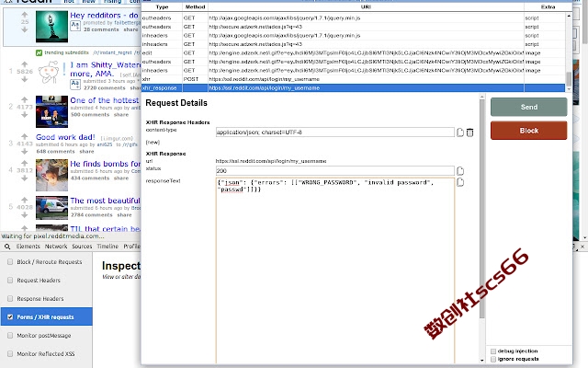The image size is (588, 368).
Task: Copy the responseText icon
Action: pos(460,182)
